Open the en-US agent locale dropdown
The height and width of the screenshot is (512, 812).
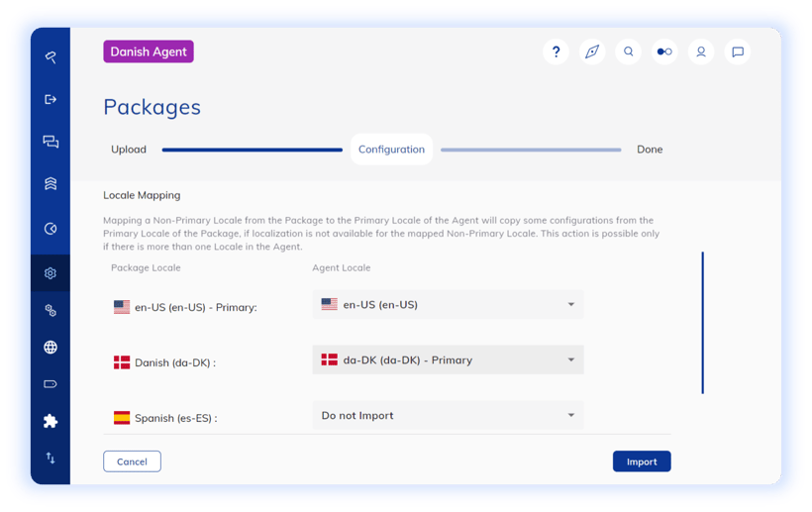click(448, 304)
